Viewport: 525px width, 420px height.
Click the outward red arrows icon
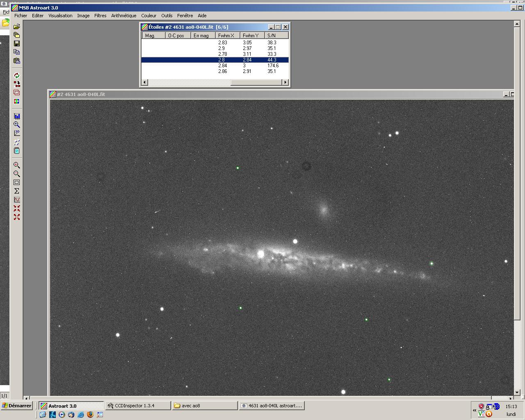pyautogui.click(x=17, y=217)
